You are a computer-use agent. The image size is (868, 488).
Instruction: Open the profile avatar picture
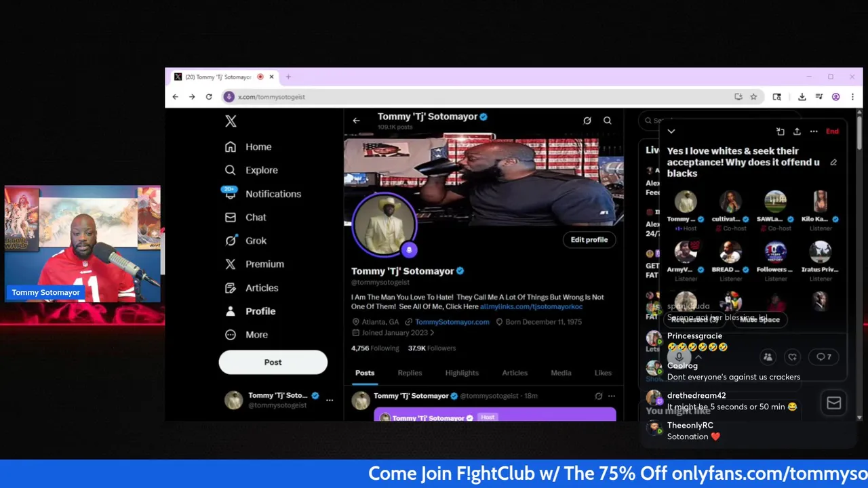click(384, 224)
